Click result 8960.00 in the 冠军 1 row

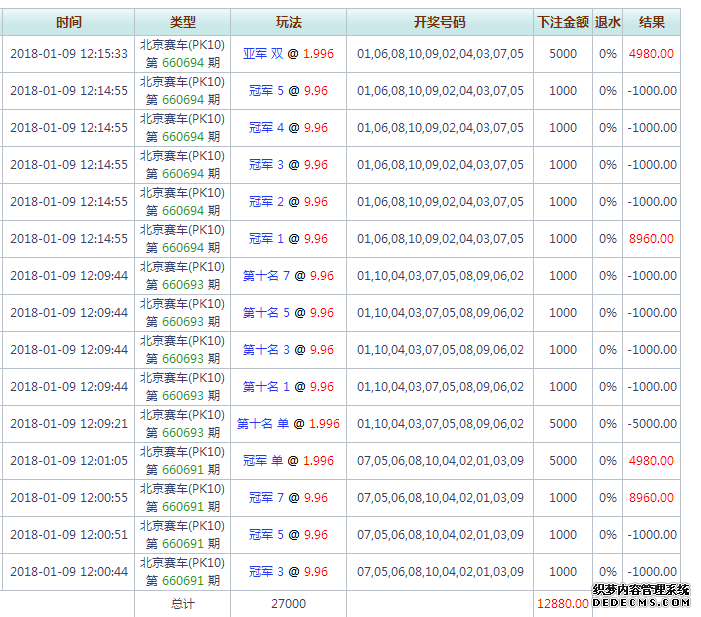pyautogui.click(x=651, y=239)
